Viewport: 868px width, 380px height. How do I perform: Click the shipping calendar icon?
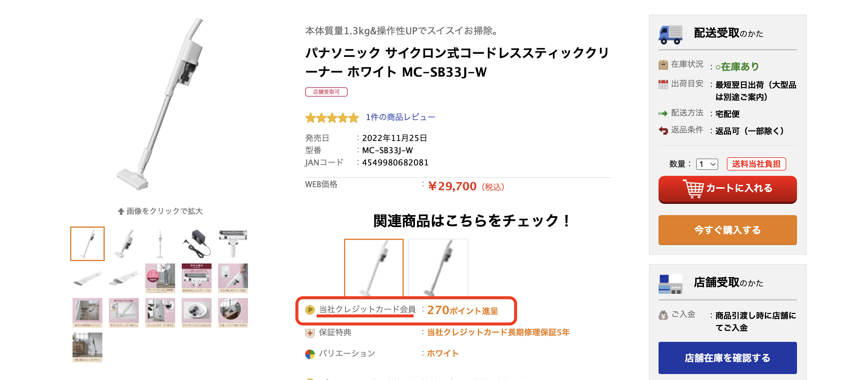click(663, 84)
